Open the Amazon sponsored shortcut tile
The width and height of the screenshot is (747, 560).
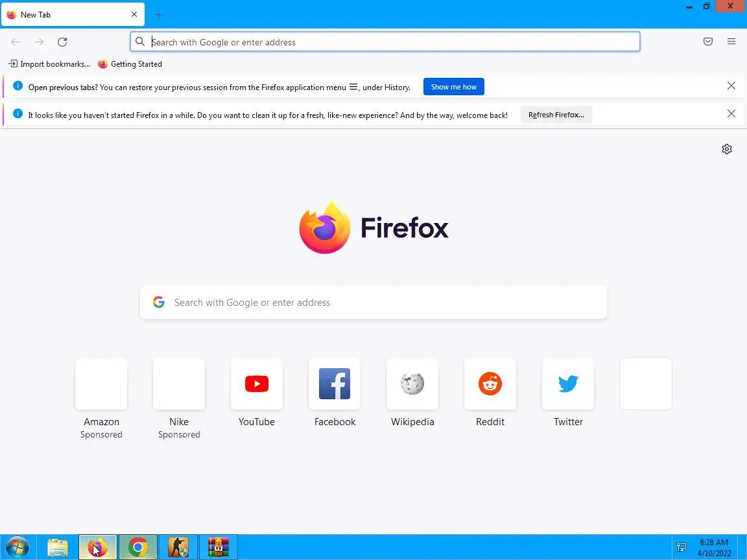tap(101, 384)
